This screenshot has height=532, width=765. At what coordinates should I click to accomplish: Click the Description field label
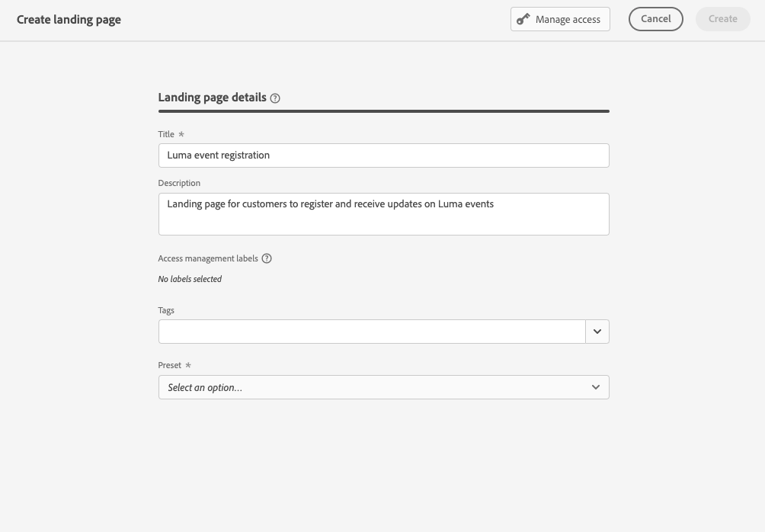(x=179, y=183)
